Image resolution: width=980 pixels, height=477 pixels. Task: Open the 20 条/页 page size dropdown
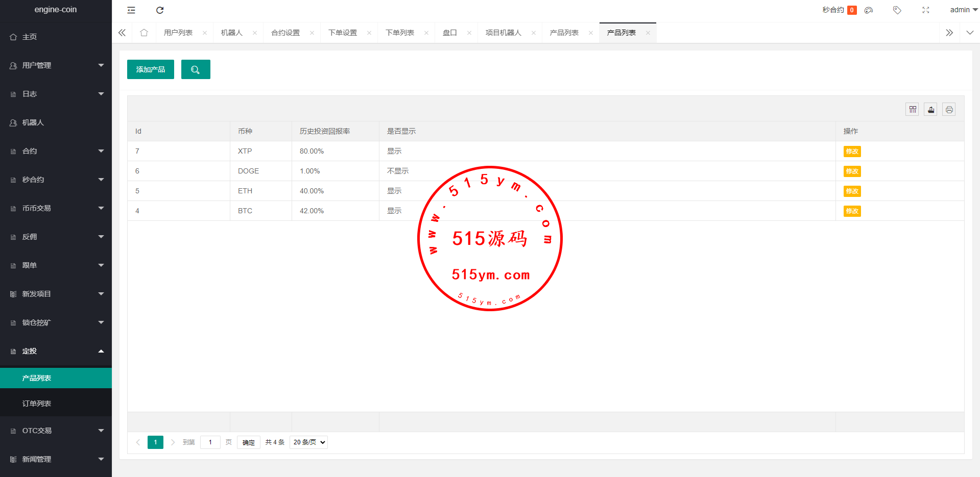pyautogui.click(x=308, y=442)
